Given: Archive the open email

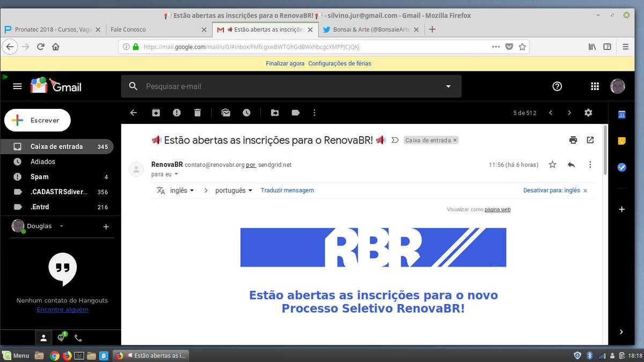Looking at the screenshot, I should tap(156, 113).
